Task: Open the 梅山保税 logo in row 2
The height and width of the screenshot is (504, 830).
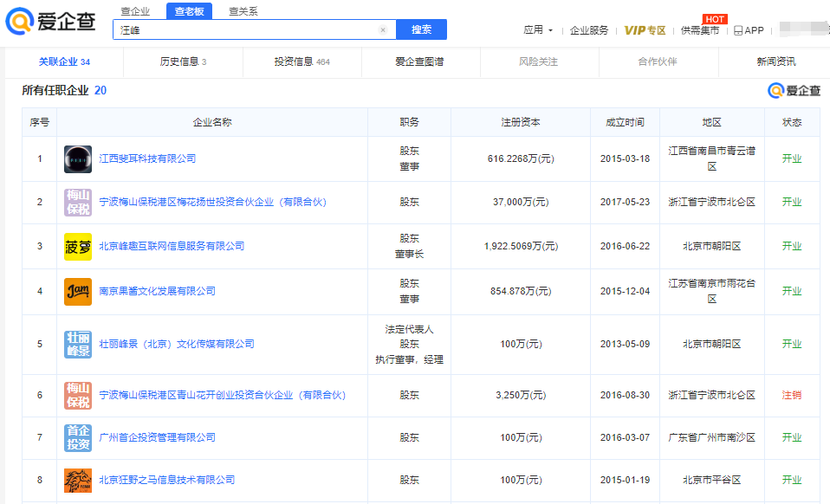Action: (78, 202)
